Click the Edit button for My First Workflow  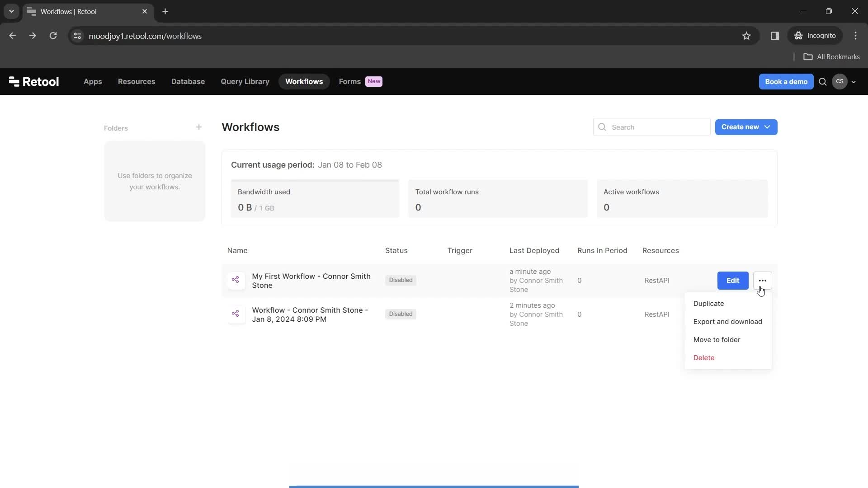click(x=733, y=280)
